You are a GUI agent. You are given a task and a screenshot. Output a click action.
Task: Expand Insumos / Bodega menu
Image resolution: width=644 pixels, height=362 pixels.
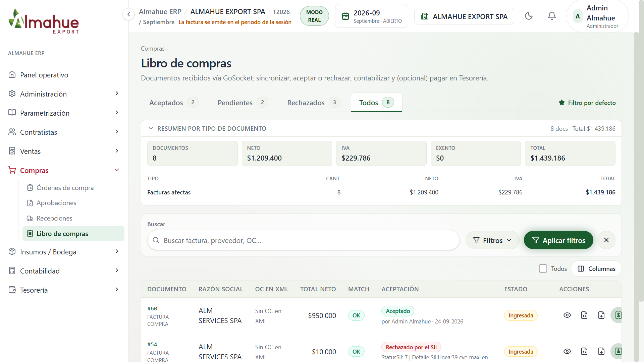[x=64, y=252]
